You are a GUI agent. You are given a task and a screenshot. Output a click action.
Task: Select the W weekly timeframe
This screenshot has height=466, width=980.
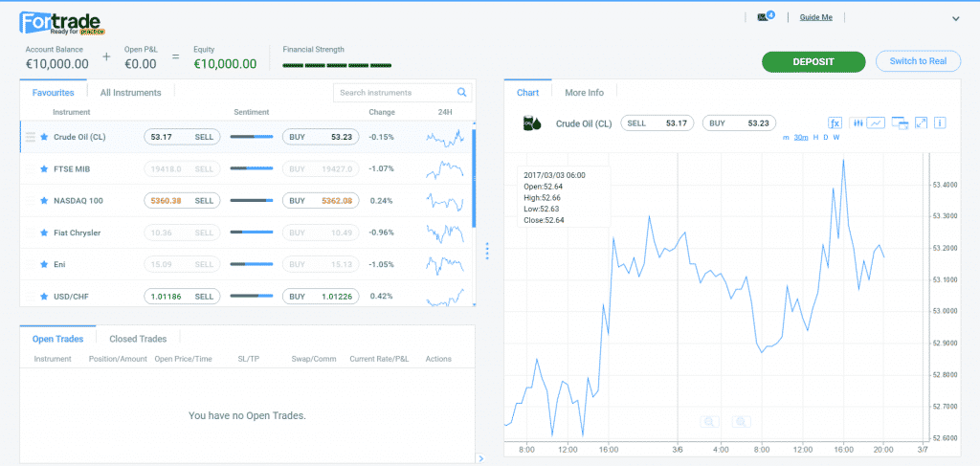pyautogui.click(x=836, y=138)
